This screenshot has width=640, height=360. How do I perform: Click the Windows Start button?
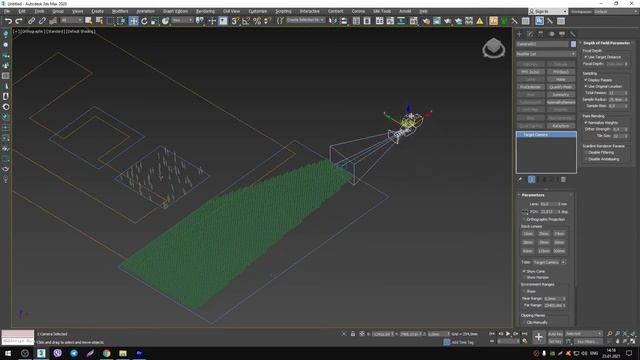coord(8,353)
